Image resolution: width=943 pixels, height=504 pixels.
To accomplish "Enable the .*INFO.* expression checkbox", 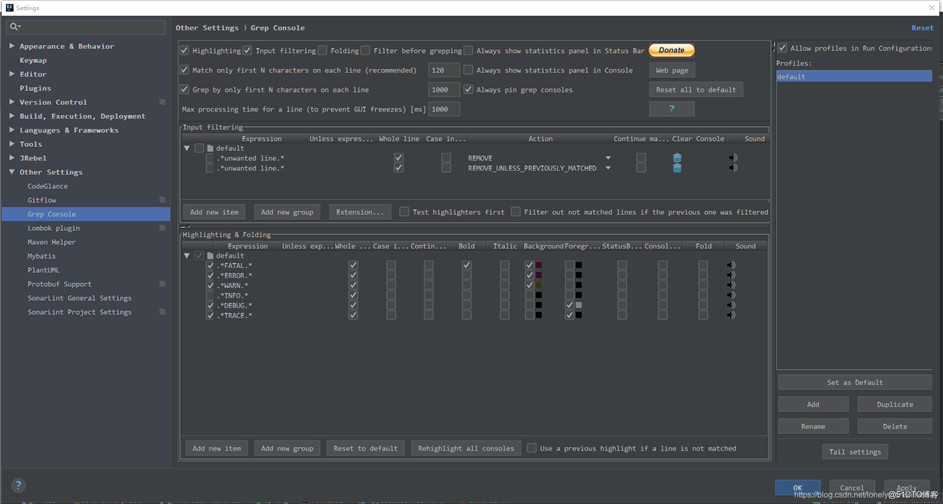I will [210, 295].
